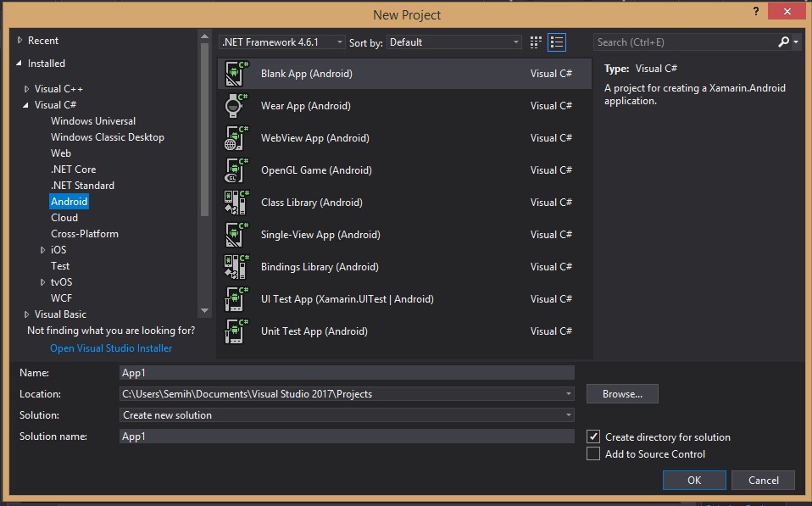
Task: Select 'Single-View App (Android)' template text
Action: pos(320,235)
